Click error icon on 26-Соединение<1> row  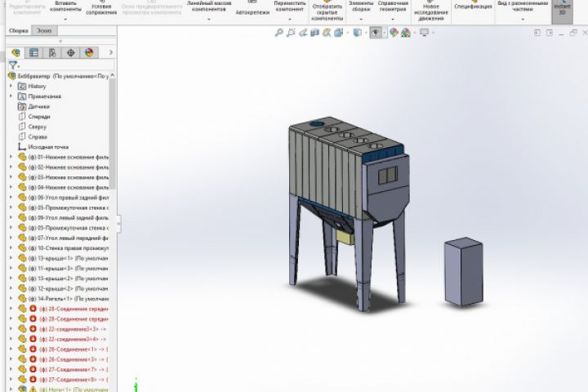33,350
